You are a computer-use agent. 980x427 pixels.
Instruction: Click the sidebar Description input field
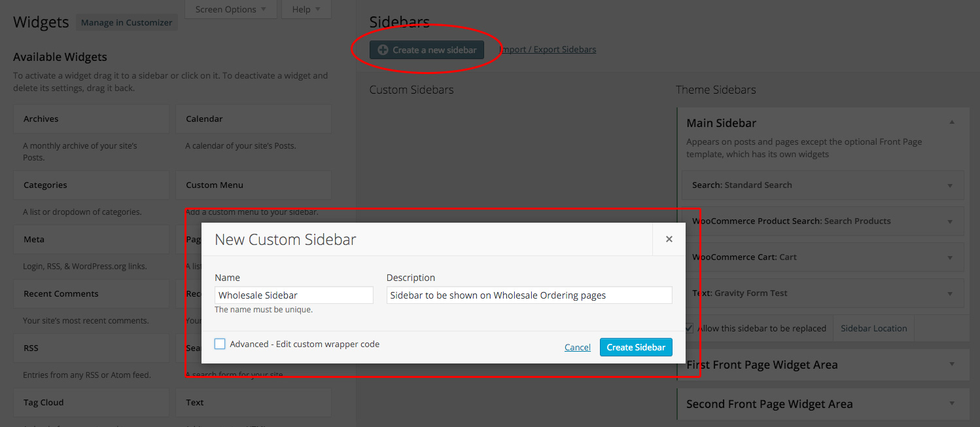coord(529,295)
